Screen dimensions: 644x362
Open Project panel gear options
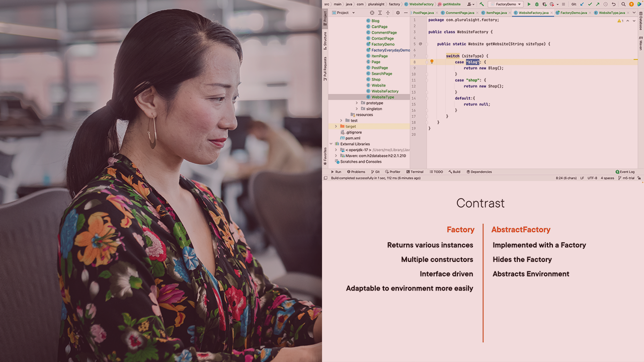pos(398,13)
